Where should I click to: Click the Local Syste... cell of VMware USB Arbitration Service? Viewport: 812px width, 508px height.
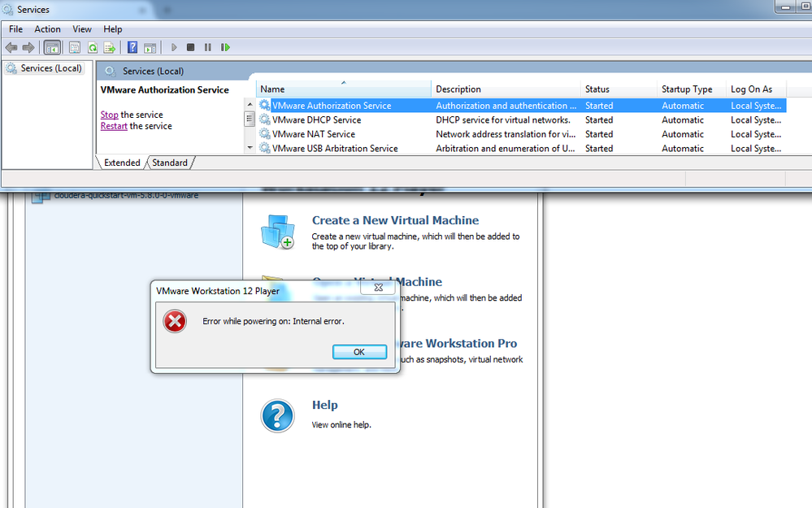(756, 148)
